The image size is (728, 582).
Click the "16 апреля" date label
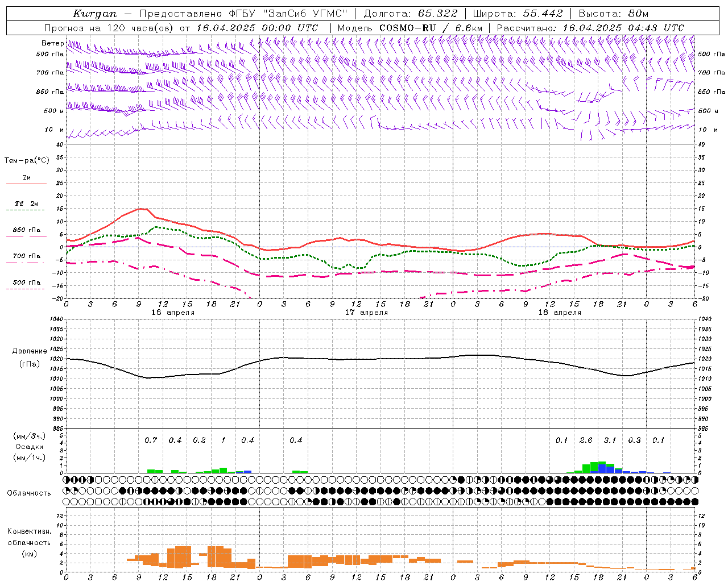[x=172, y=313]
